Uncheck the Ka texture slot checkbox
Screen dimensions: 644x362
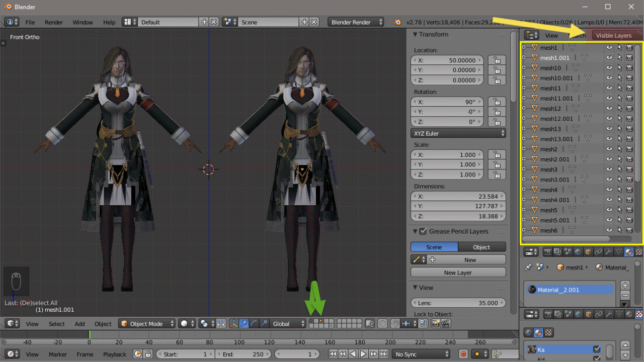point(597,349)
